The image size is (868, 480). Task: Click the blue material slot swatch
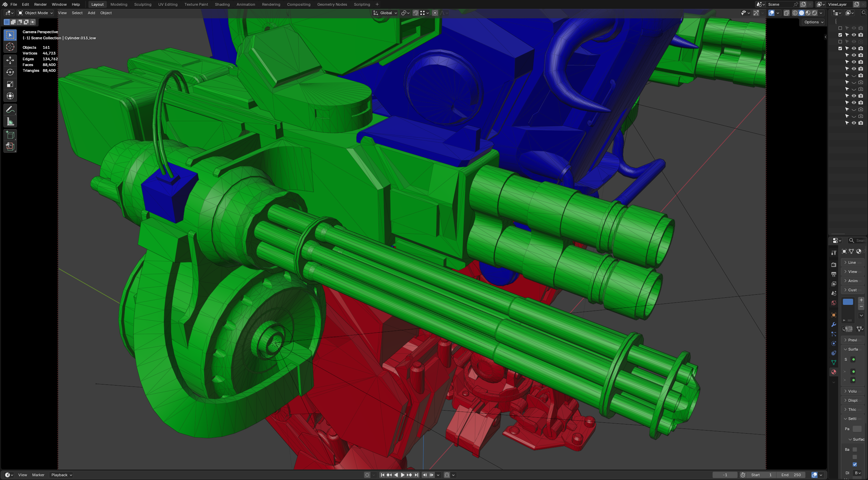click(x=848, y=302)
